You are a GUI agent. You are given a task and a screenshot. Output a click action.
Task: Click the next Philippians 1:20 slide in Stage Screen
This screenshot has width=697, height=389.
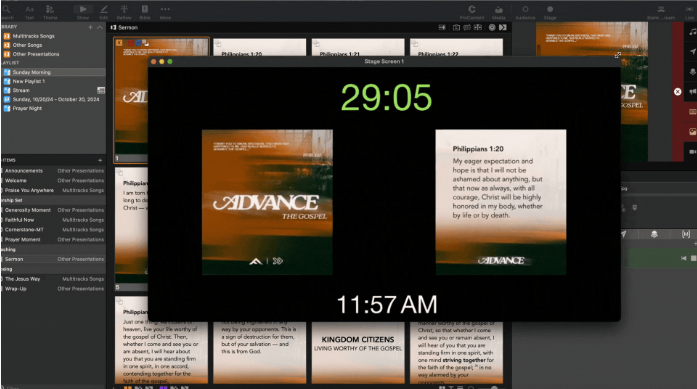[x=501, y=202]
